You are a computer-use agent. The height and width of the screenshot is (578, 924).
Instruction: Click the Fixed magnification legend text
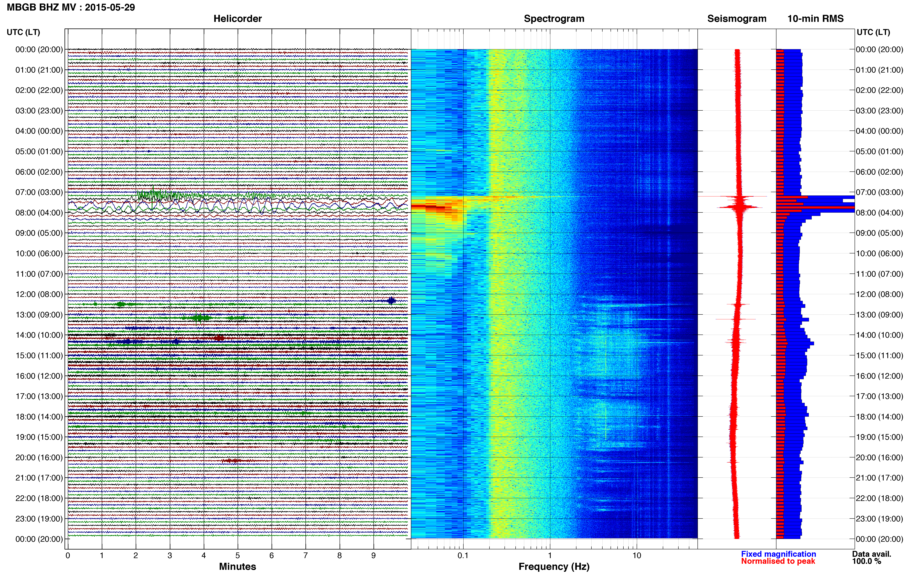778,554
